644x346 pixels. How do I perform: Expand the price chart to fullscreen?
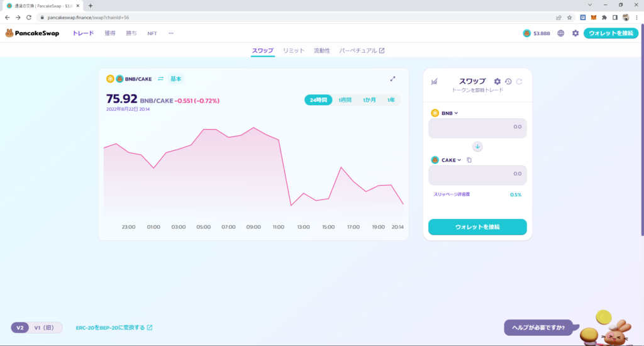pyautogui.click(x=392, y=79)
